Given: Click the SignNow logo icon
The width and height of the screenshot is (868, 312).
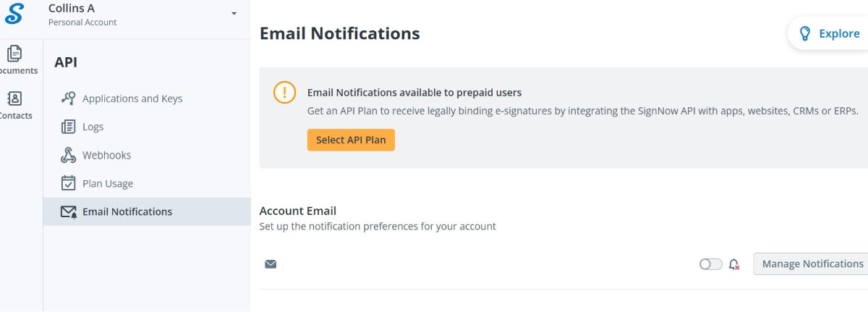Looking at the screenshot, I should pyautogui.click(x=14, y=13).
